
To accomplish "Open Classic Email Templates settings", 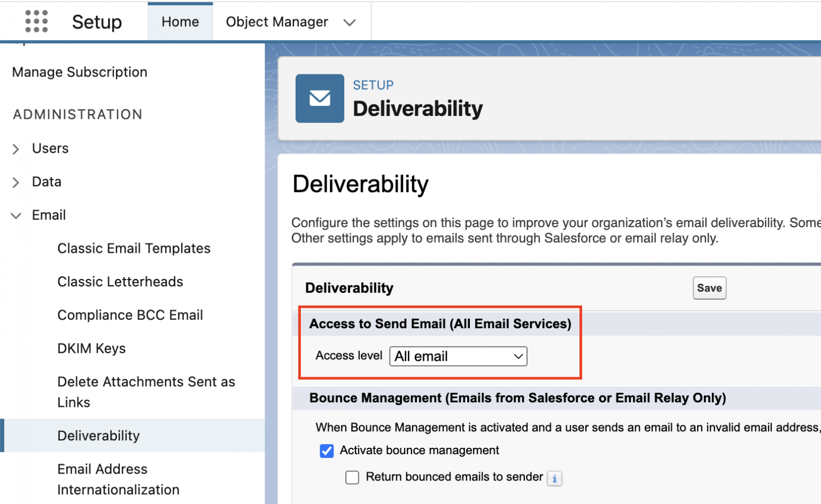I will coord(134,248).
